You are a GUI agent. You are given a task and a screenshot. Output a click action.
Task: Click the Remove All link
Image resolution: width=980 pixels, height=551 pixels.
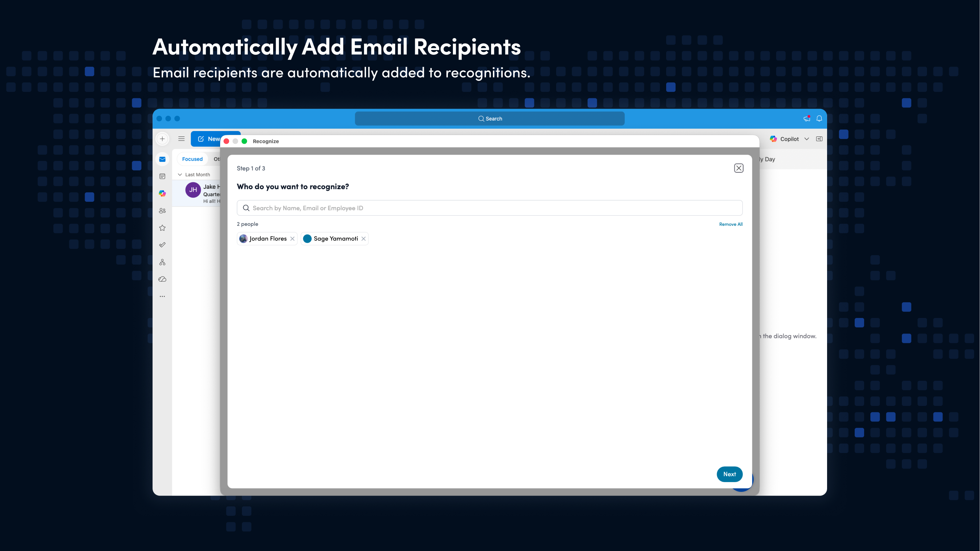point(730,224)
